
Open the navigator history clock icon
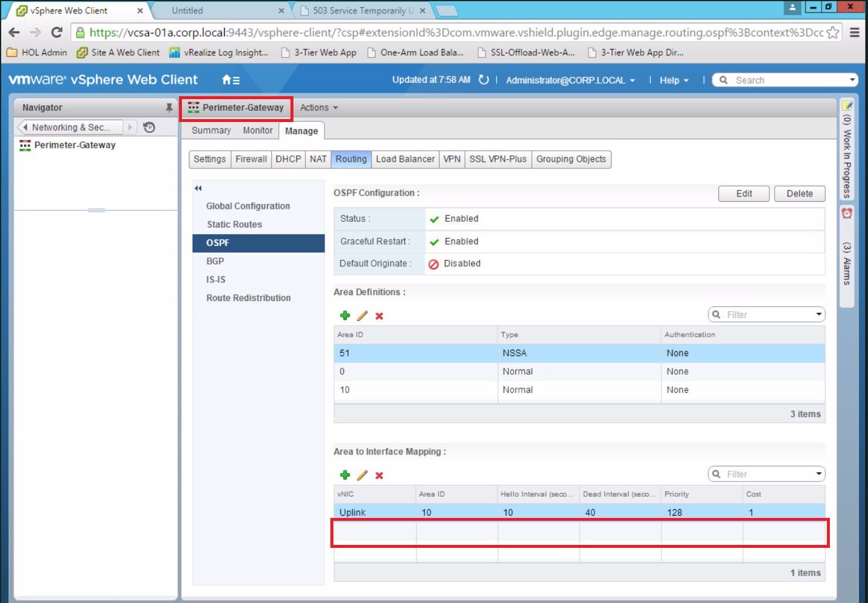click(x=149, y=127)
